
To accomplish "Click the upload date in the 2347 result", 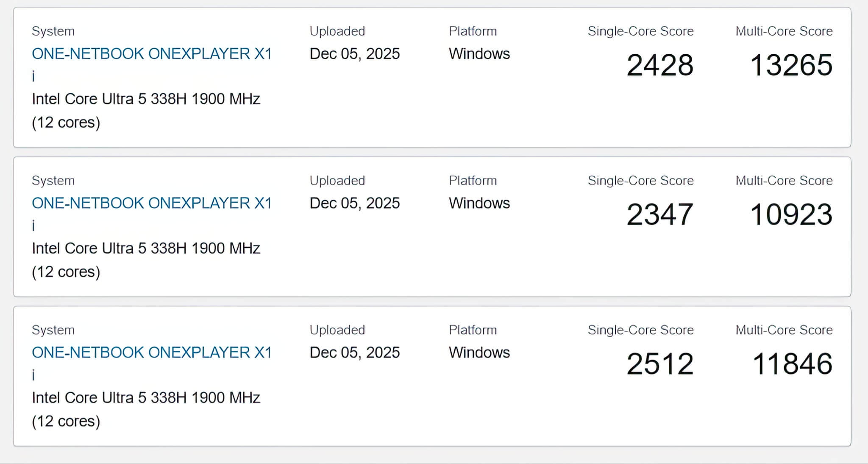I will coord(354,203).
